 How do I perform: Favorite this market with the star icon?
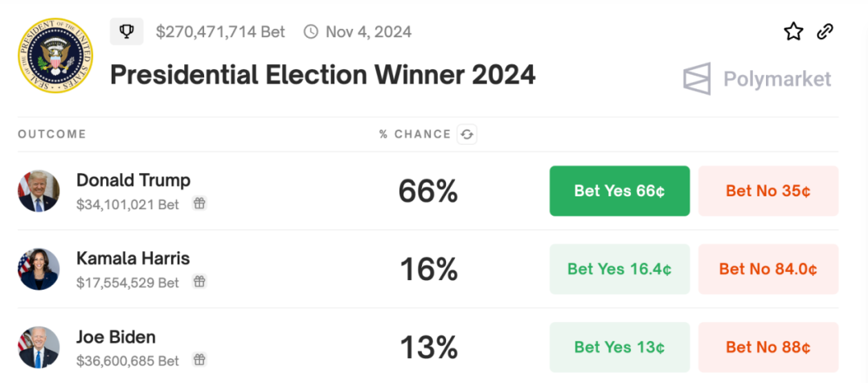(793, 31)
